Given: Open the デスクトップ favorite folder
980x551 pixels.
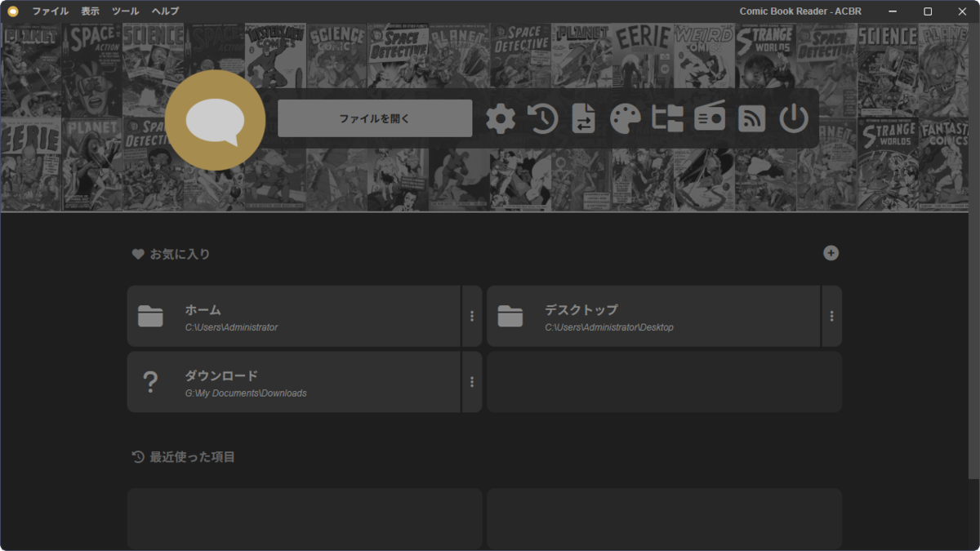Looking at the screenshot, I should [653, 316].
